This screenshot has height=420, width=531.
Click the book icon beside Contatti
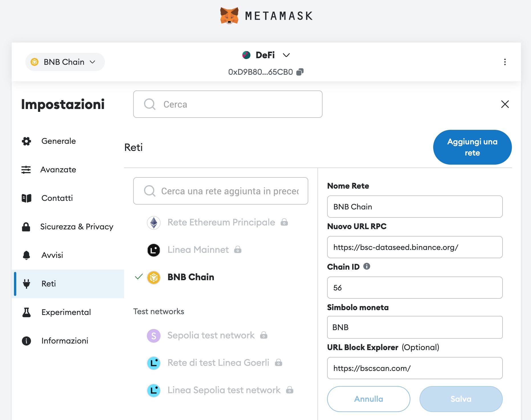[x=26, y=198]
